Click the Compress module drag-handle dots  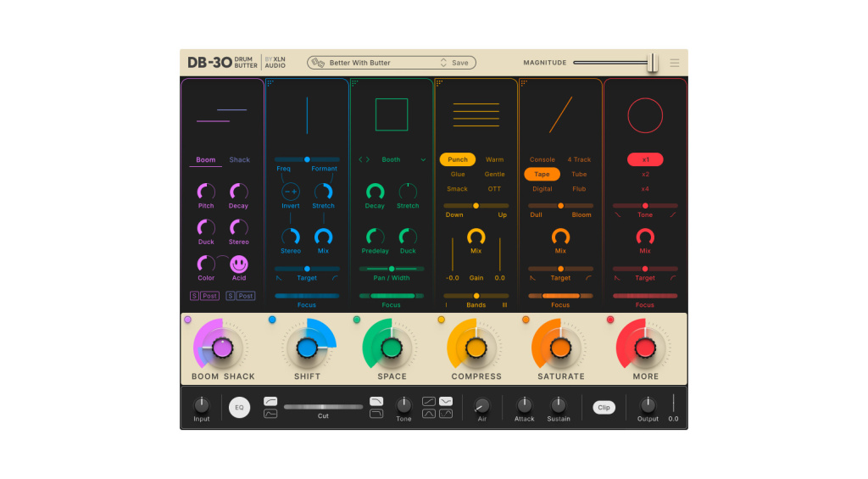point(440,83)
